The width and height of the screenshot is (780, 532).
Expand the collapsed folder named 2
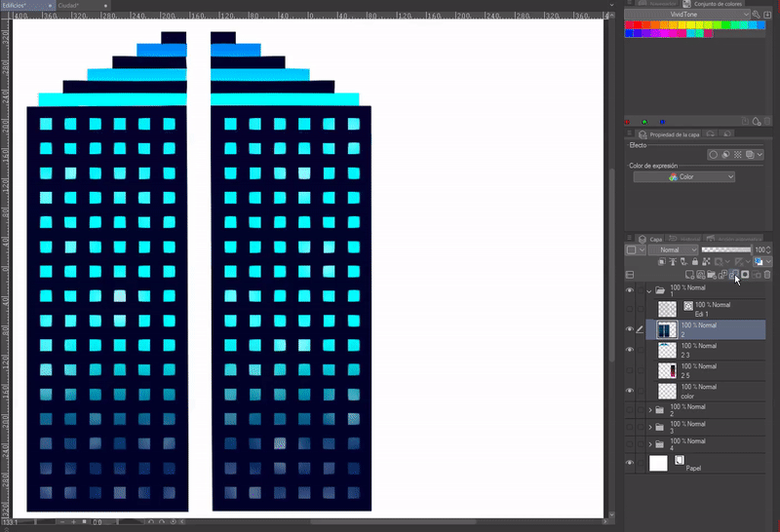(650, 410)
